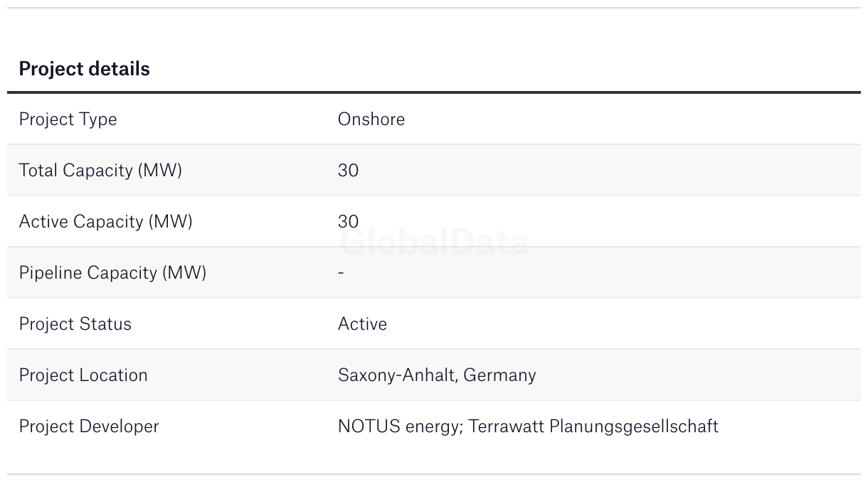
Task: Select the Project Developer label
Action: (89, 426)
